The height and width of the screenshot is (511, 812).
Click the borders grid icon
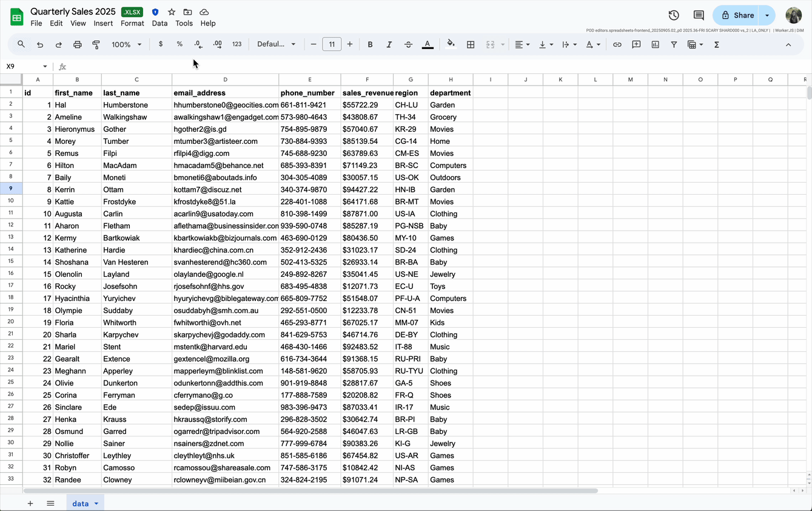[470, 44]
